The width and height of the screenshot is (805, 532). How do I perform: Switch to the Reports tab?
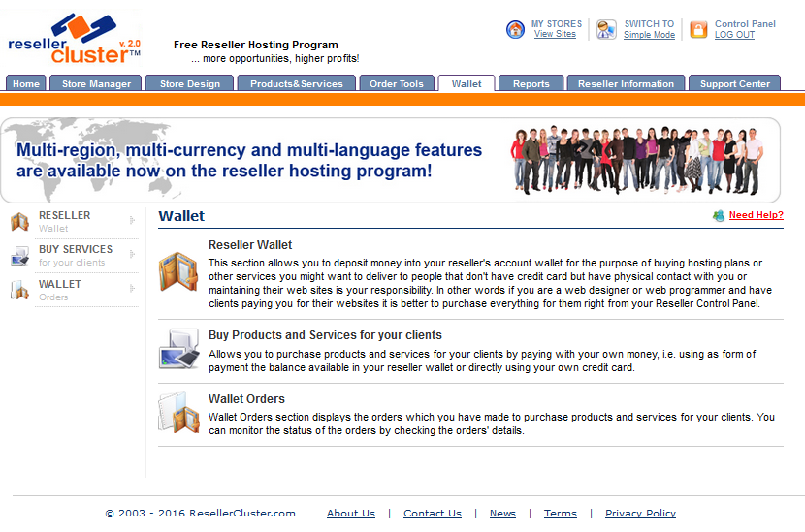point(531,84)
